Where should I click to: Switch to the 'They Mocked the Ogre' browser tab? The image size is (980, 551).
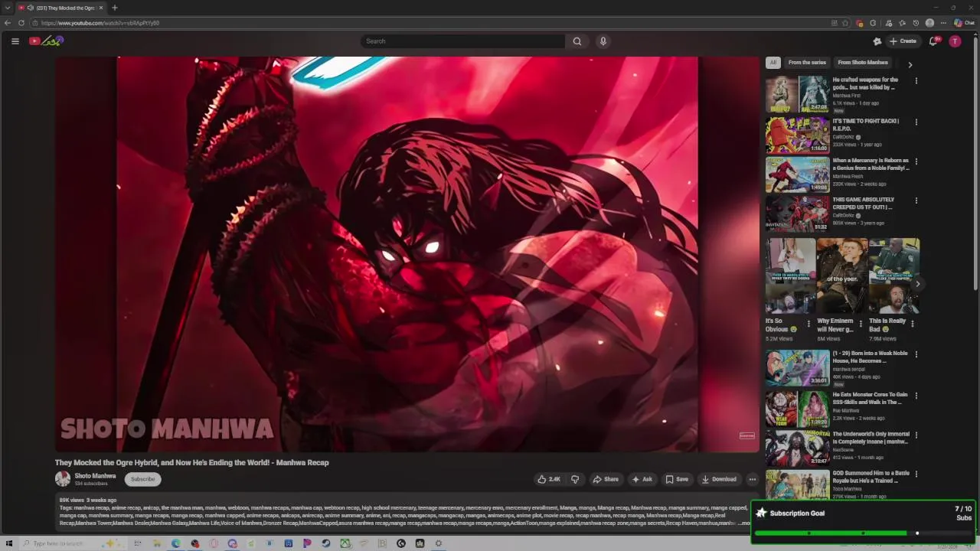pos(60,8)
